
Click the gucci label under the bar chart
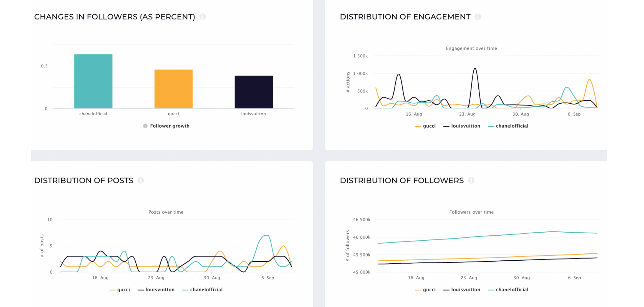(x=173, y=114)
